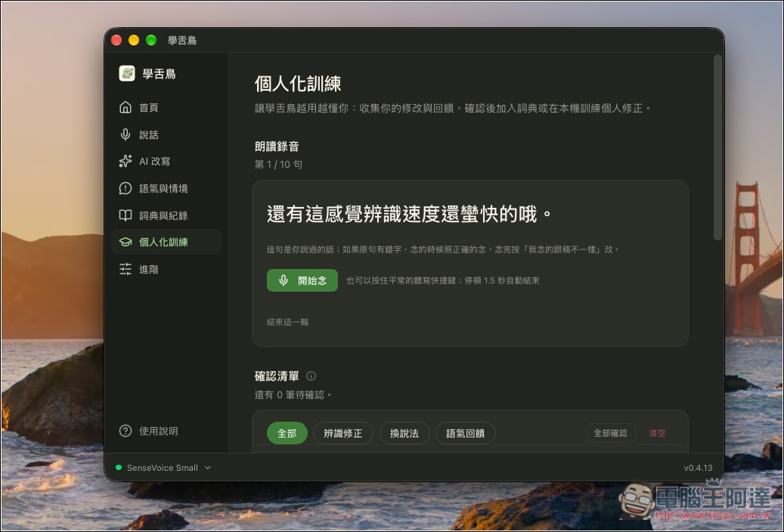This screenshot has width=784, height=532.
Task: Open the 進階 settings page
Action: [166, 269]
